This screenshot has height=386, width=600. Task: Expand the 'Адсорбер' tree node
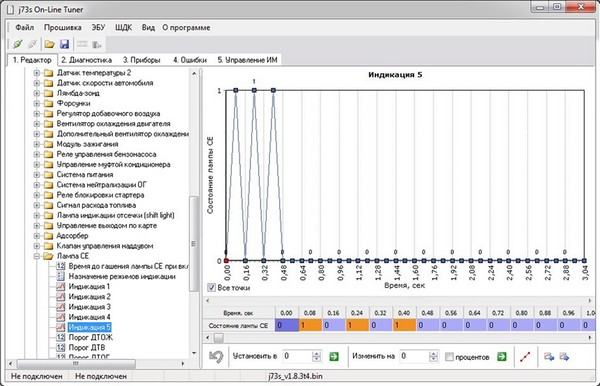(x=37, y=236)
